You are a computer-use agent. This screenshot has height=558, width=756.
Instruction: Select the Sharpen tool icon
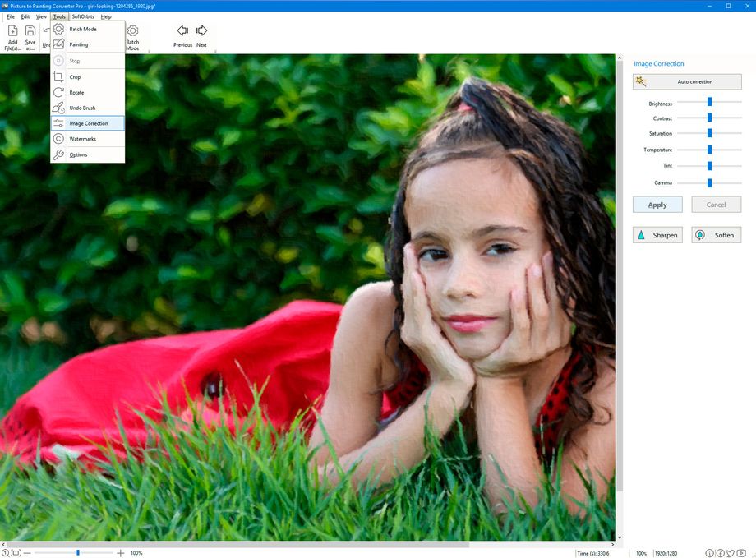pos(642,234)
